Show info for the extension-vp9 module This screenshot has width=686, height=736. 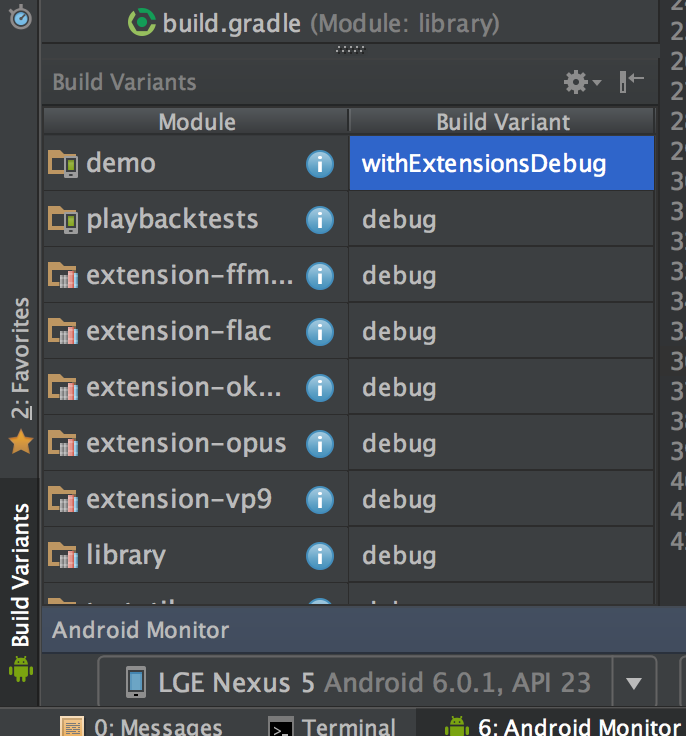coord(320,499)
